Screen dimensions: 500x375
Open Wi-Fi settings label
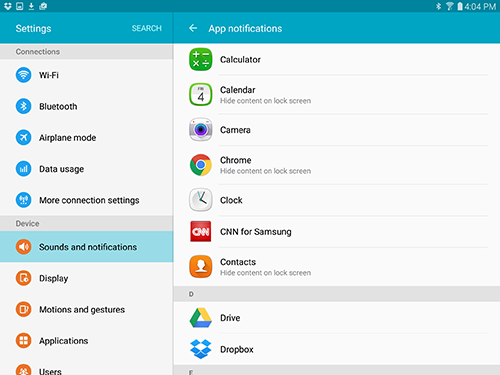click(x=49, y=75)
